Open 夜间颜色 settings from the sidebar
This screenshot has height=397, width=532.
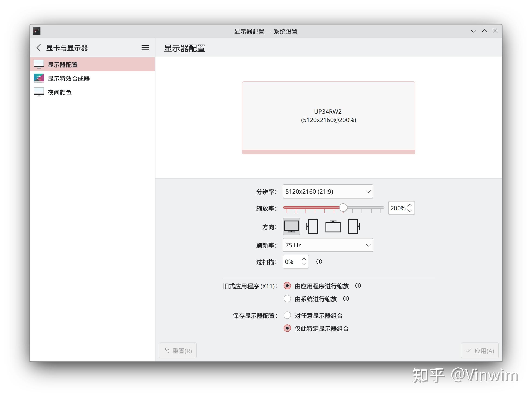point(60,92)
